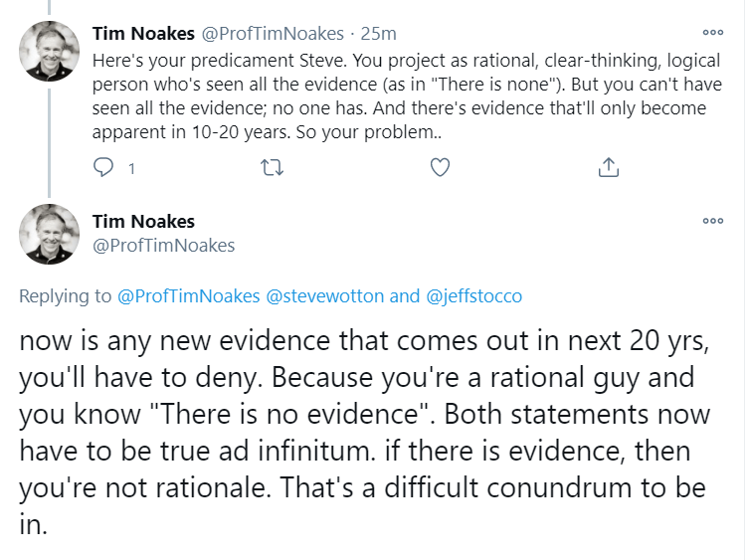Open Tim Noakes name link in top tweet
748x560 pixels.
click(143, 35)
